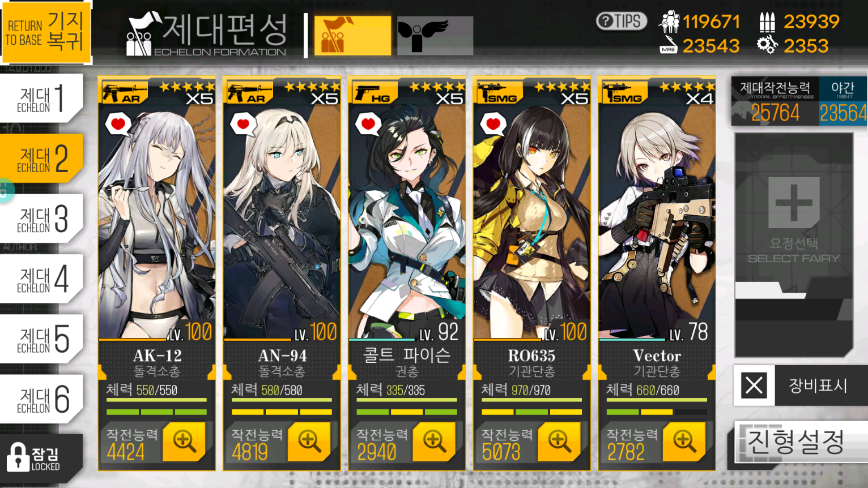Click the plus icon to select fairy
This screenshot has width=868, height=488.
[794, 202]
